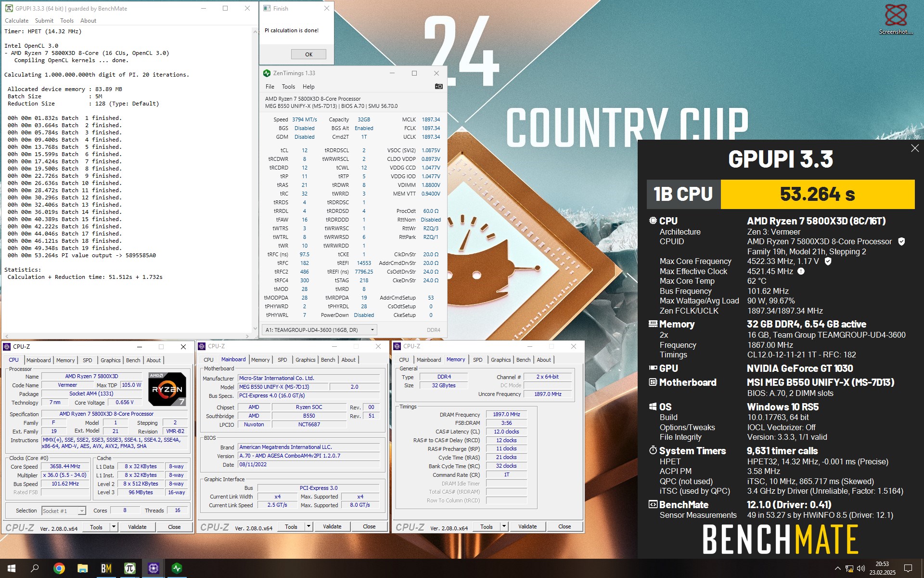Screen dimensions: 924x578
Task: Click the System Timers stopwatch icon
Action: (x=653, y=450)
